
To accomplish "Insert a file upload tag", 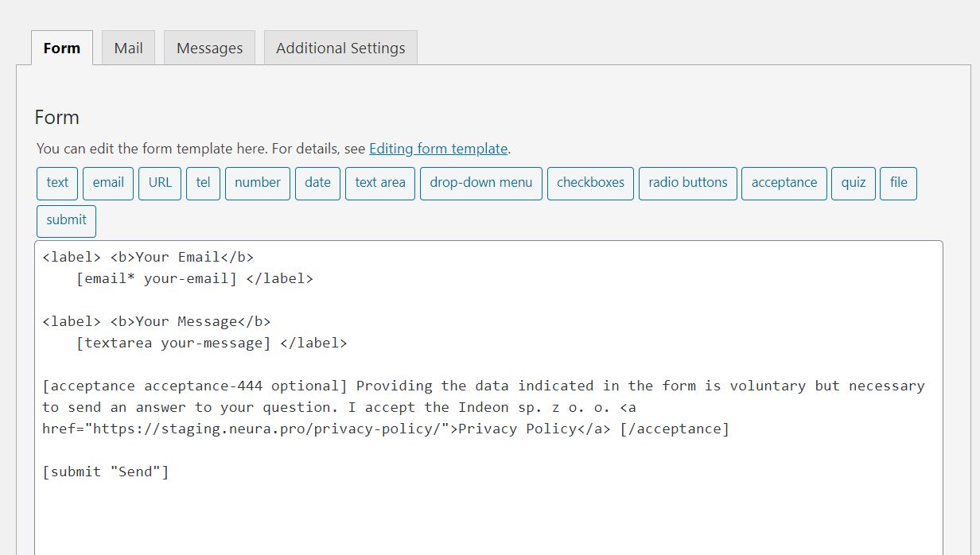I will point(899,183).
